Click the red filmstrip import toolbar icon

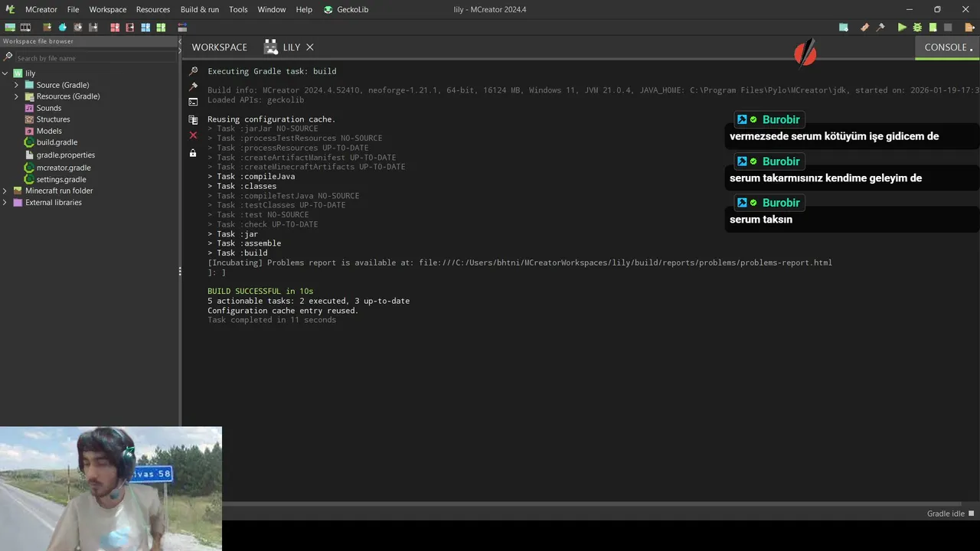[x=130, y=28]
